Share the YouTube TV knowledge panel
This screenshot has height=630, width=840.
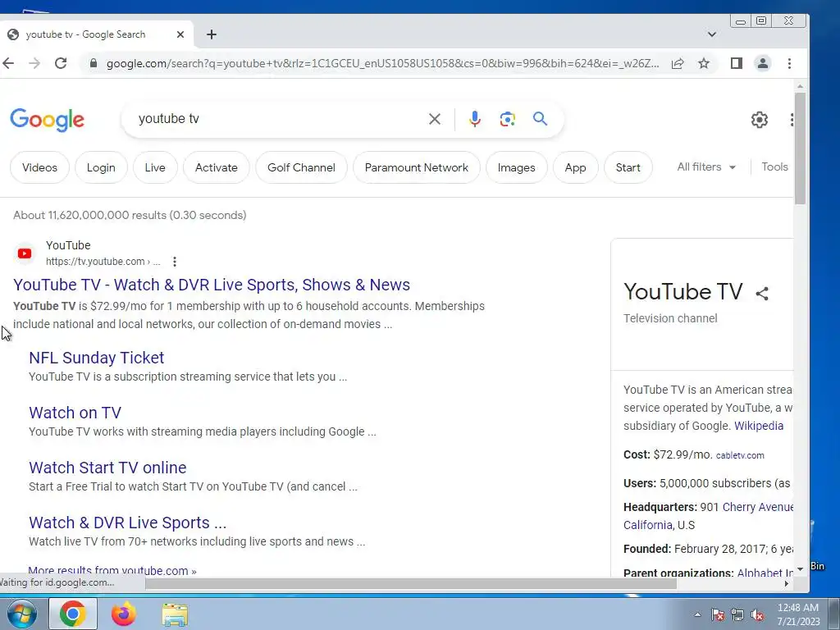(762, 294)
